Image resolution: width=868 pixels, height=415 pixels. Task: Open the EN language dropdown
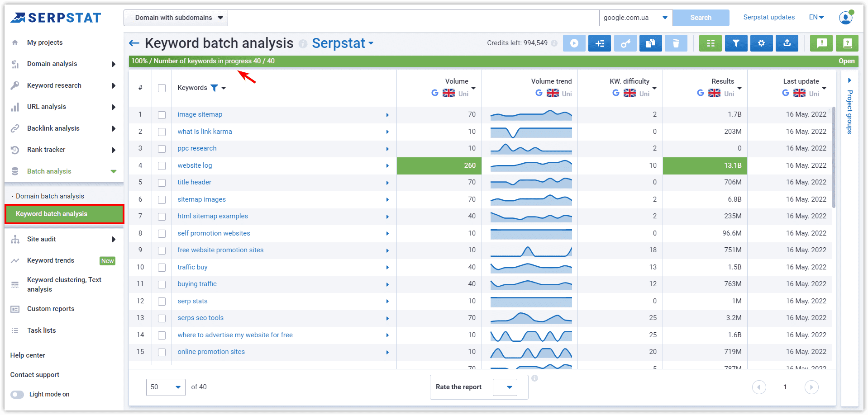(816, 17)
